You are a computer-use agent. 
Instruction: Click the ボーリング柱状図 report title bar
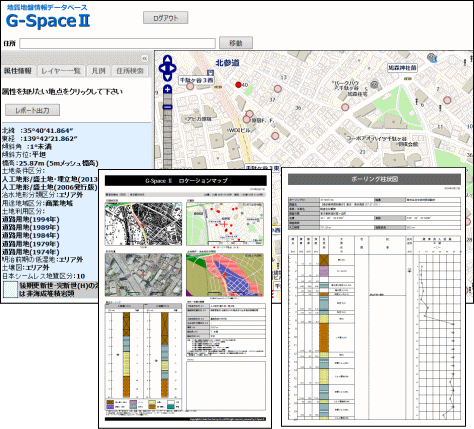point(374,179)
